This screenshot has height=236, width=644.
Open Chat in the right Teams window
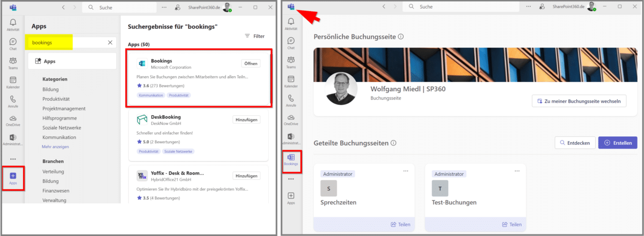click(x=291, y=44)
